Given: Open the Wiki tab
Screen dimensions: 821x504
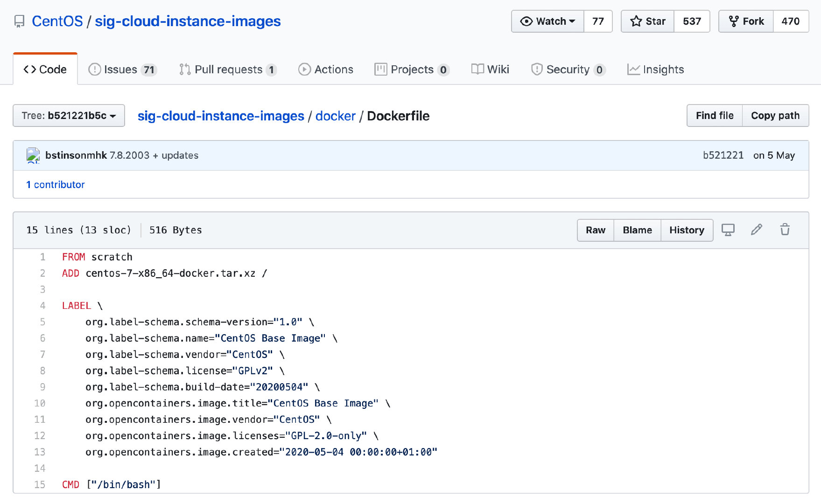Looking at the screenshot, I should (x=490, y=70).
